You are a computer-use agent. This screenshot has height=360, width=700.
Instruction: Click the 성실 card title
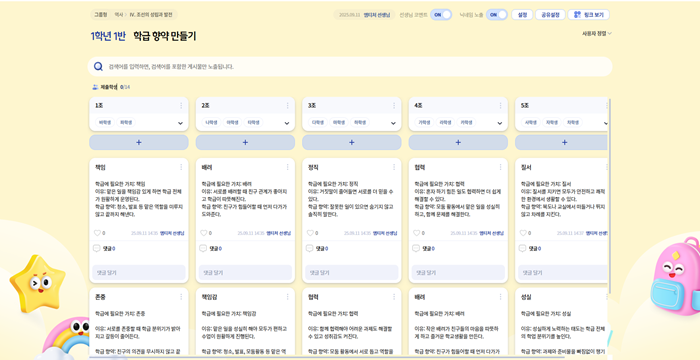click(526, 297)
